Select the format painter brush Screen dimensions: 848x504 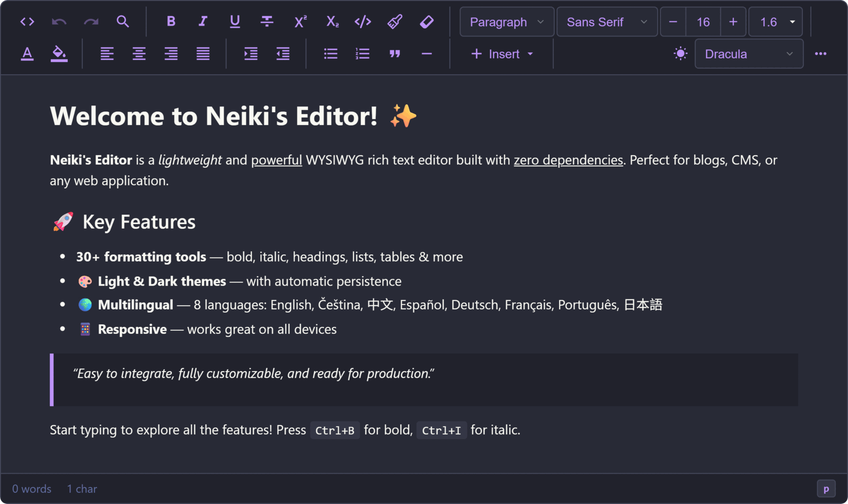(x=395, y=22)
